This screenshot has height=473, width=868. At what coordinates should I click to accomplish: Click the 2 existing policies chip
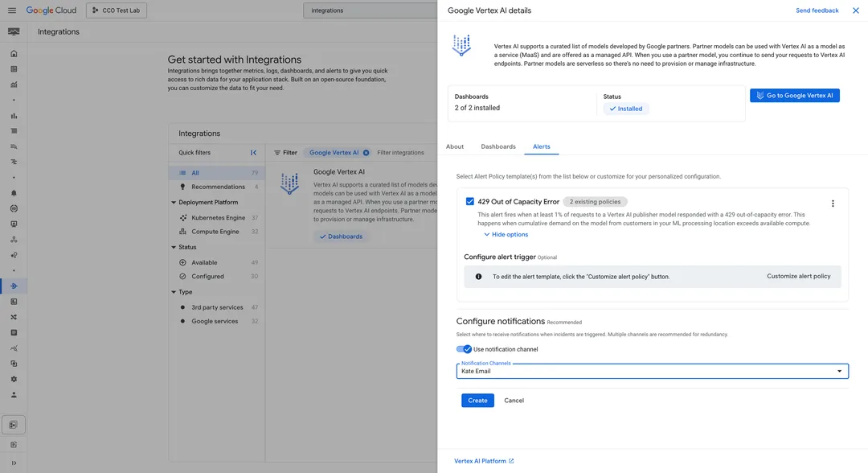(595, 202)
